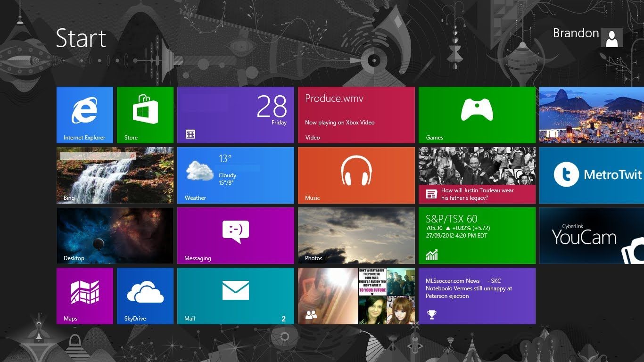The image size is (644, 362).
Task: Open the Windows Store
Action: click(x=145, y=115)
